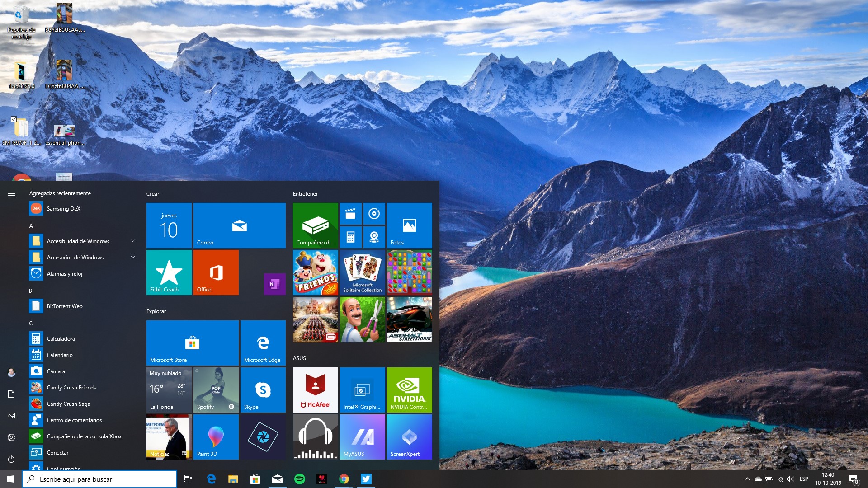Open the Correo mail tile
The height and width of the screenshot is (488, 868).
point(240,225)
